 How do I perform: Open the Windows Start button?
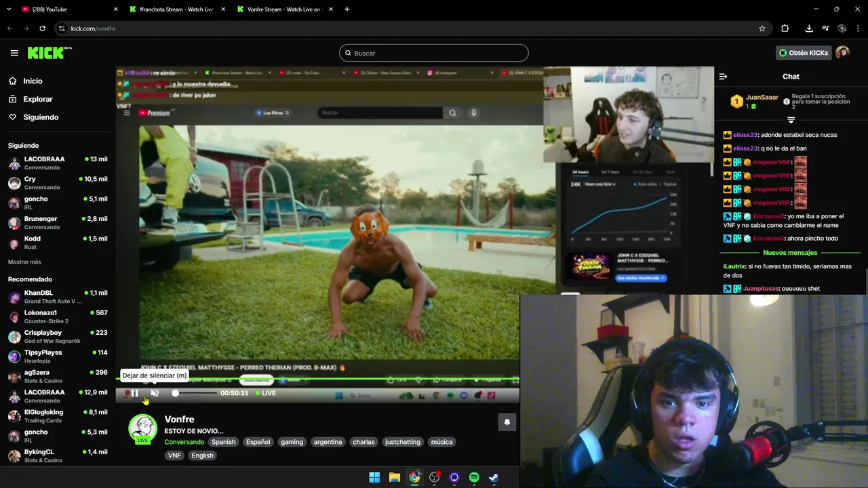pyautogui.click(x=374, y=477)
